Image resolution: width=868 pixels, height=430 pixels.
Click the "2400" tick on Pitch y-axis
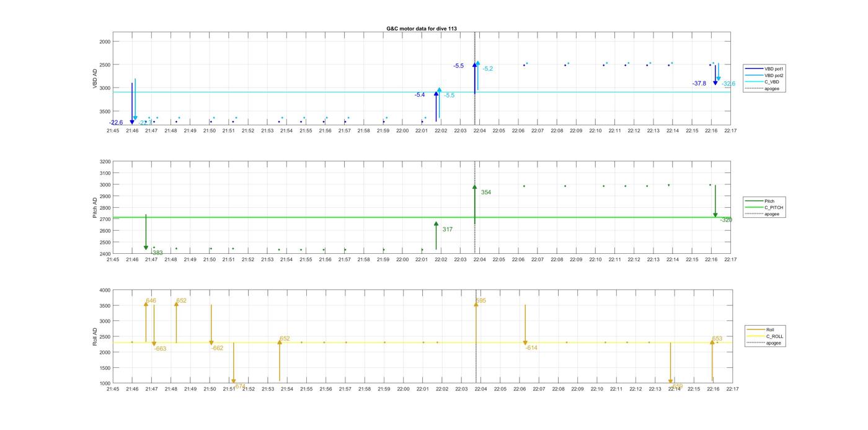coord(105,254)
